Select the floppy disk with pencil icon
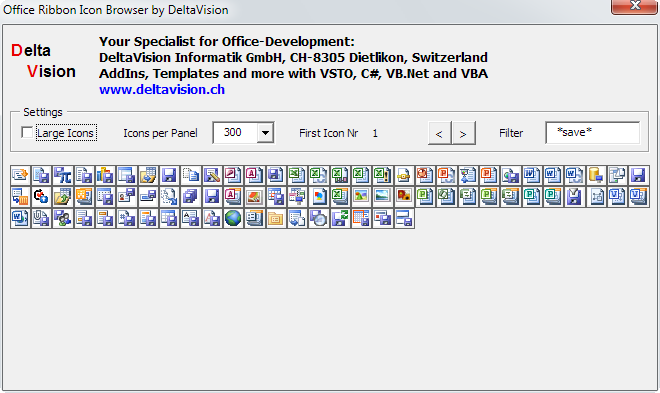The height and width of the screenshot is (393, 660). (x=212, y=175)
